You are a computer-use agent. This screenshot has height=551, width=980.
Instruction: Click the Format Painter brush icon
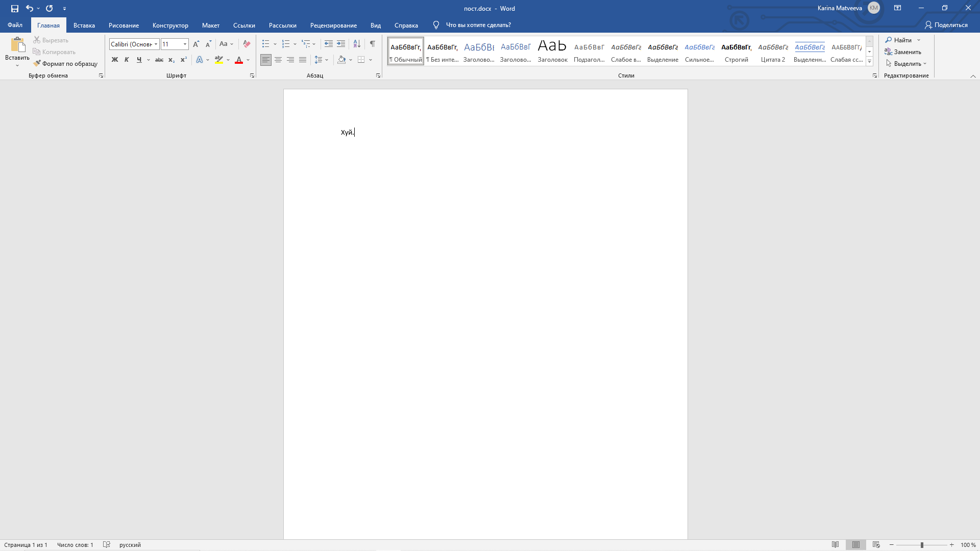(37, 63)
